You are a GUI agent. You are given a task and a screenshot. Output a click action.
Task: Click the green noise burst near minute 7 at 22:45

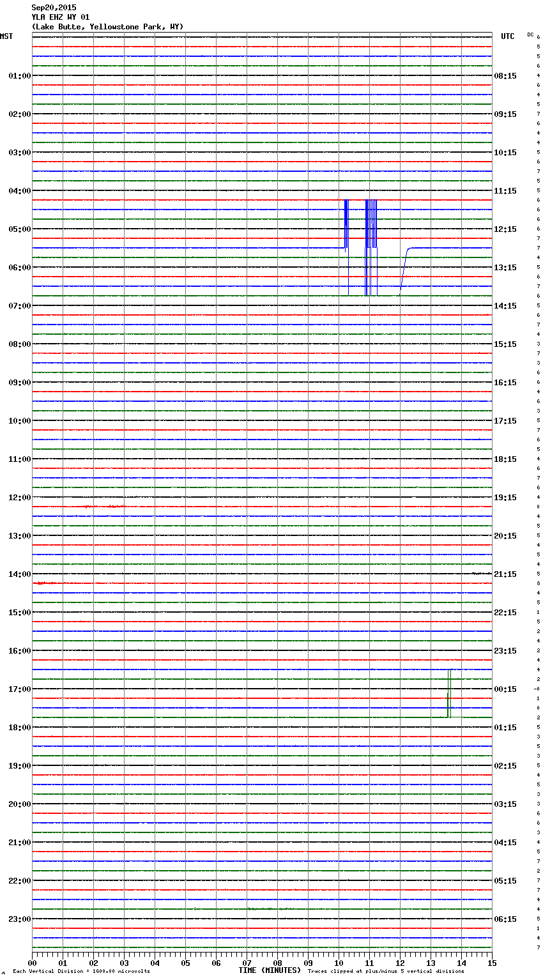270,908
